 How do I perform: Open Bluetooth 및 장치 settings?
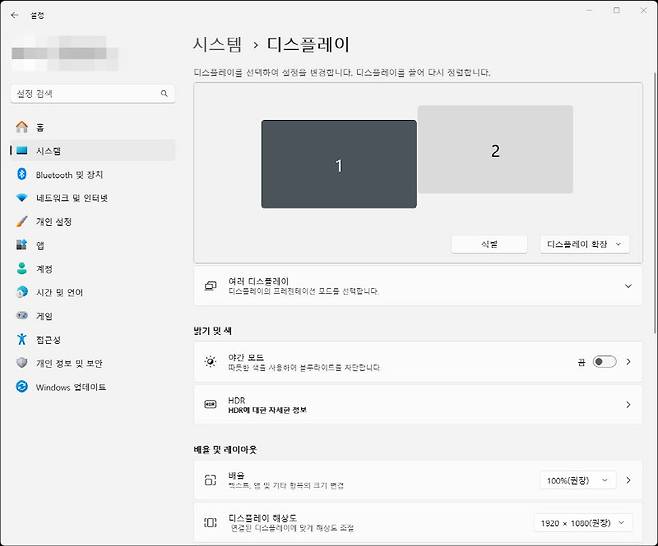(x=92, y=174)
